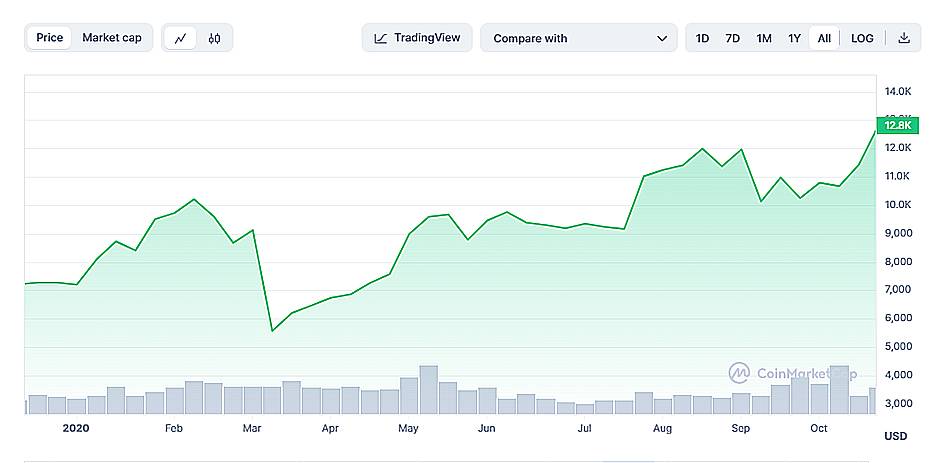
Task: Select the line chart view icon
Action: [180, 38]
